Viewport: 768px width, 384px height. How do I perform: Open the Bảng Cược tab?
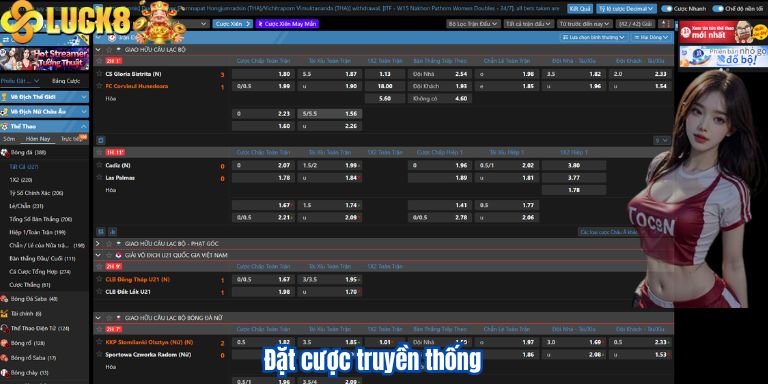(x=66, y=81)
